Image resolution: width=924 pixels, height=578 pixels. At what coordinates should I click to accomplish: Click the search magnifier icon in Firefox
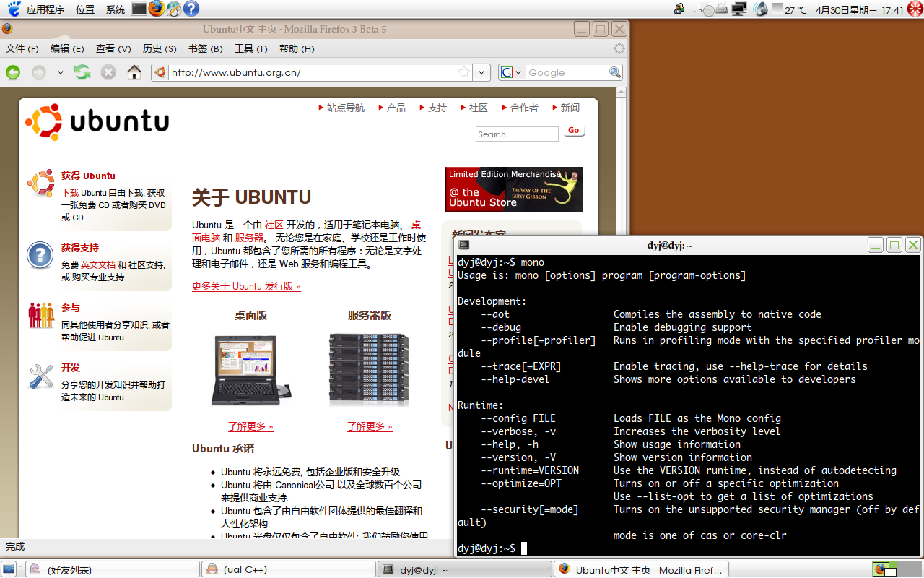click(615, 72)
